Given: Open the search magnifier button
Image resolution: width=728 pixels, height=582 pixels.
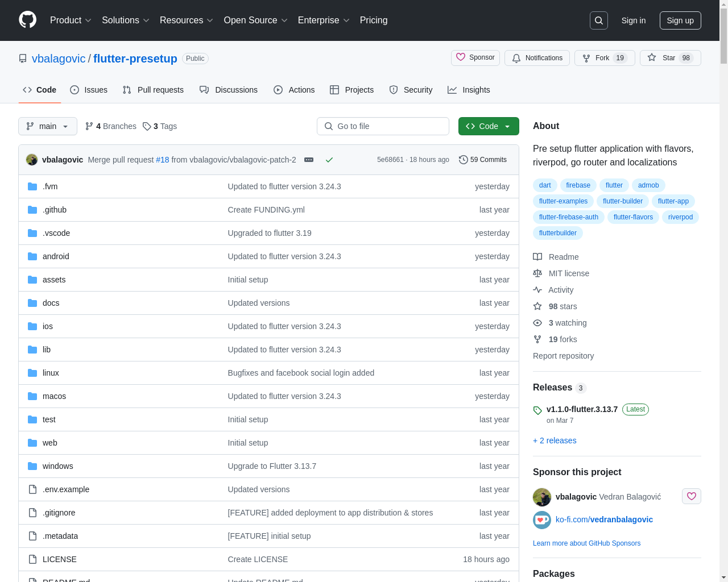Looking at the screenshot, I should coord(599,20).
